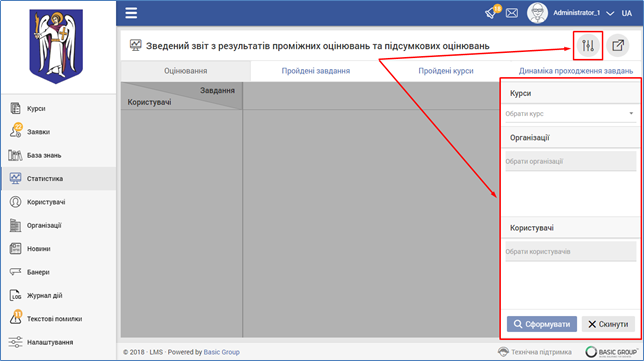This screenshot has width=644, height=361.
Task: Follow the Basic Group link
Action: point(221,352)
